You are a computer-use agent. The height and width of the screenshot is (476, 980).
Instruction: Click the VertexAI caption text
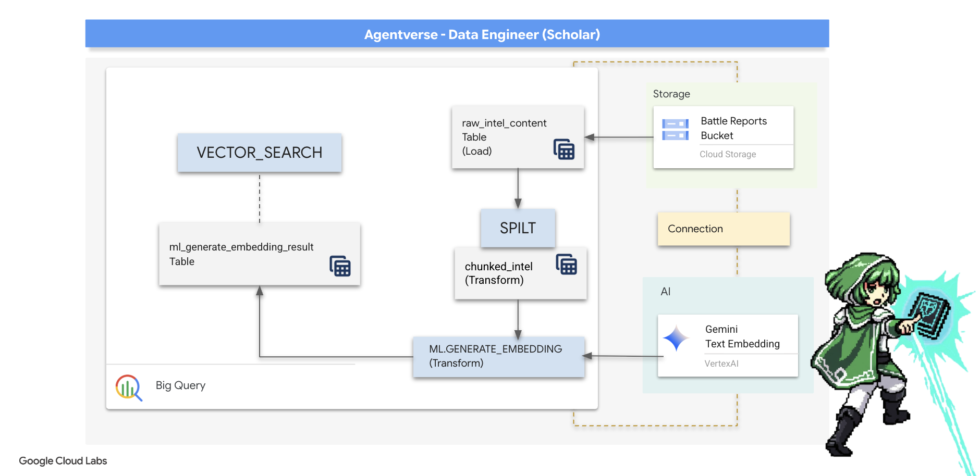(x=721, y=364)
